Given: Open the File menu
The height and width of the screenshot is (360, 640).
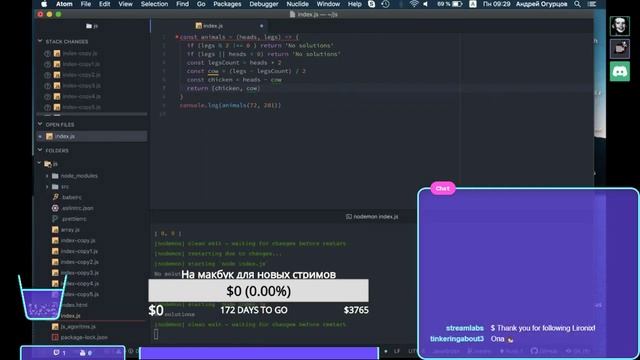Looking at the screenshot, I should (86, 4).
